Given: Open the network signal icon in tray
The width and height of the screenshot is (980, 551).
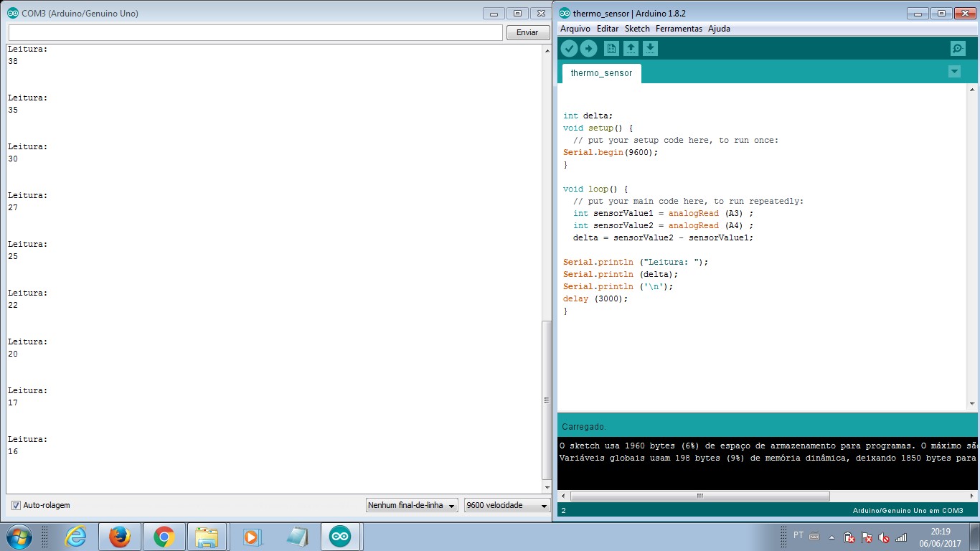Looking at the screenshot, I should click(901, 537).
